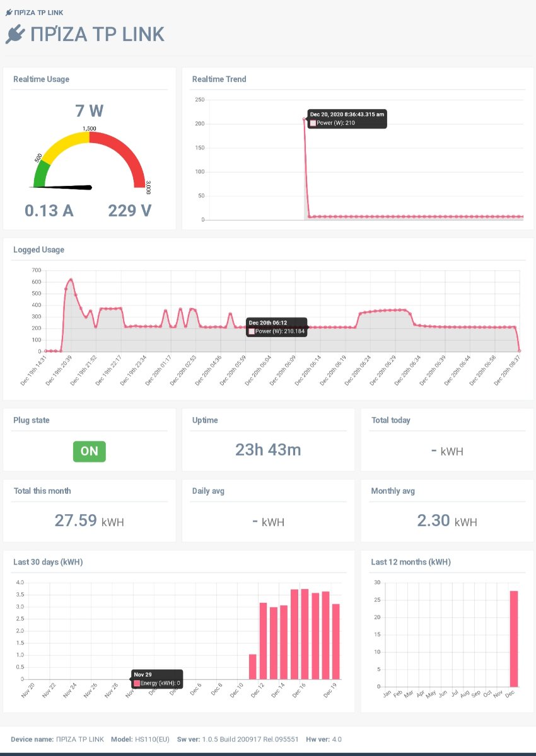The width and height of the screenshot is (536, 756).
Task: Click the green segment of usage gauge
Action: point(40,175)
